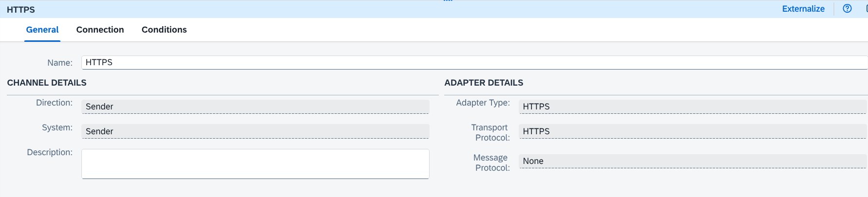The height and width of the screenshot is (197, 868).
Task: Click the System field showing Sender
Action: [x=255, y=131]
